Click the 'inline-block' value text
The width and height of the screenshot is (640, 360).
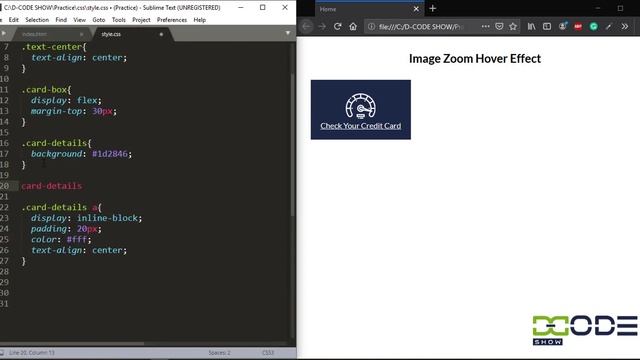click(x=107, y=218)
